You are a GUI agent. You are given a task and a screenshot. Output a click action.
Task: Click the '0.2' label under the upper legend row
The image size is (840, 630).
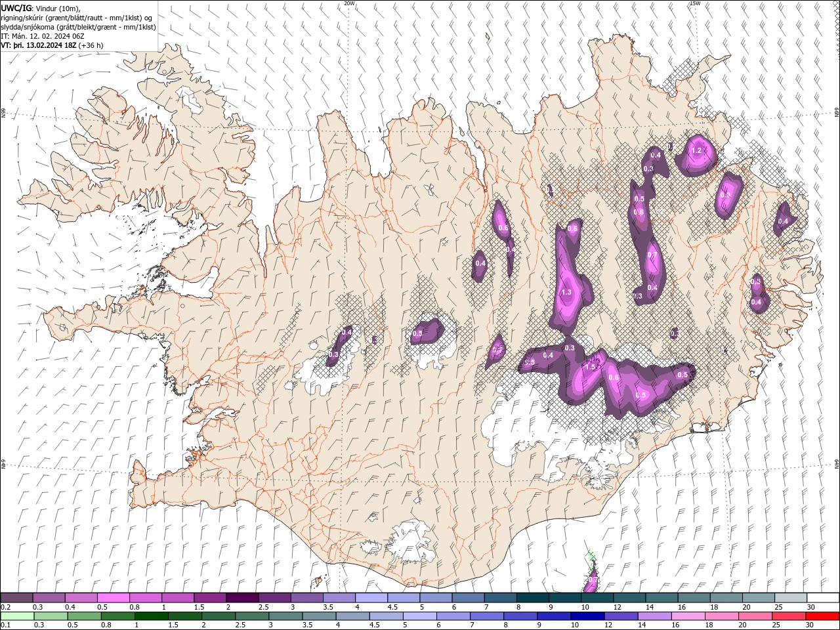point(5,607)
